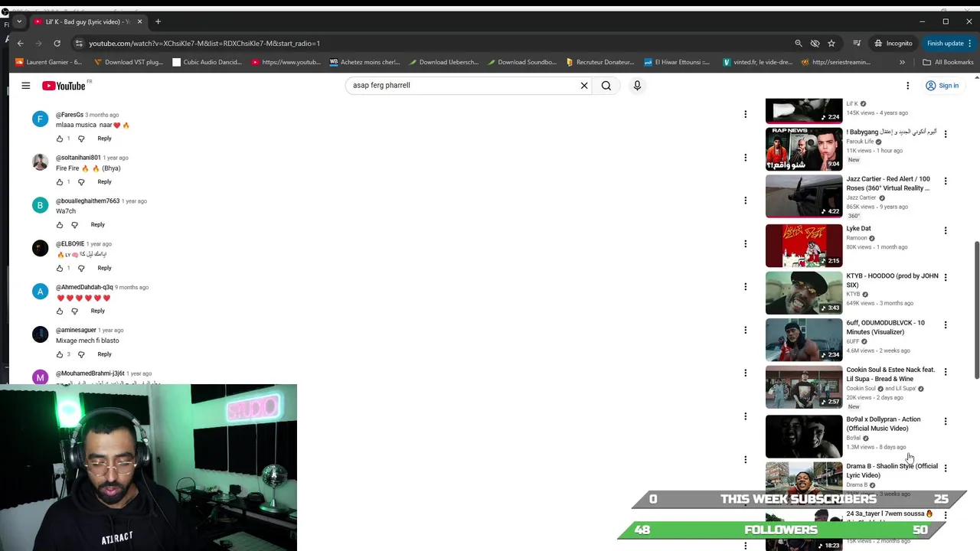
Task: Start voice search with microphone
Action: tap(637, 86)
